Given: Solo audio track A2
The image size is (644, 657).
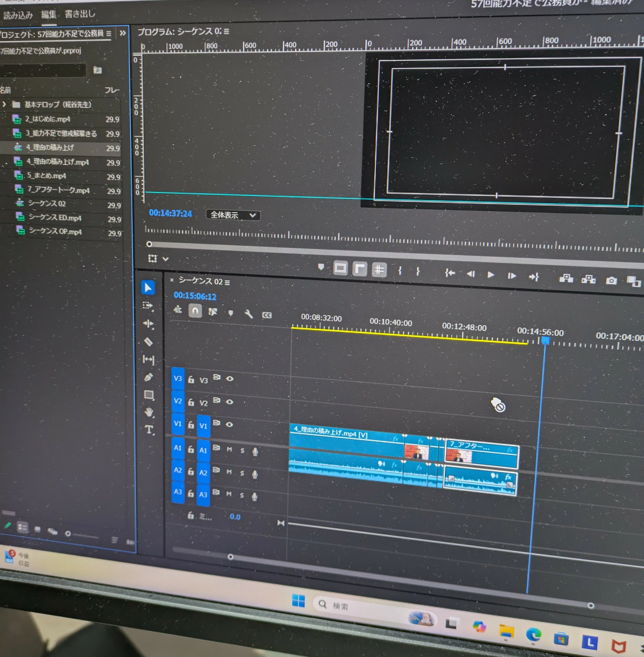Looking at the screenshot, I should 242,473.
